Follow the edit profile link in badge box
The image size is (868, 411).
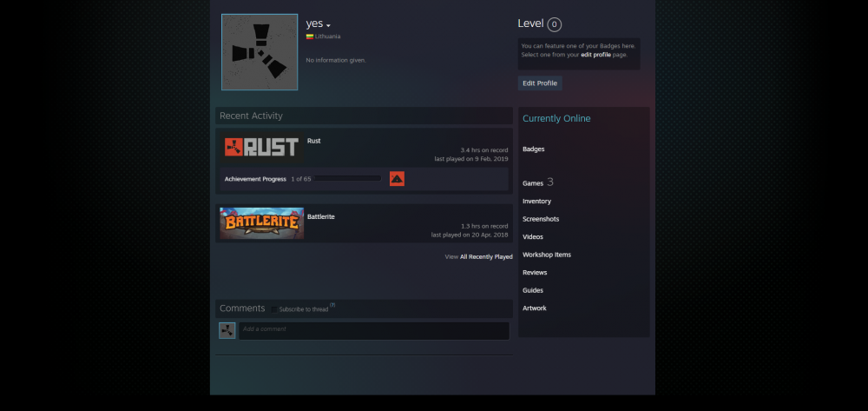pyautogui.click(x=595, y=55)
